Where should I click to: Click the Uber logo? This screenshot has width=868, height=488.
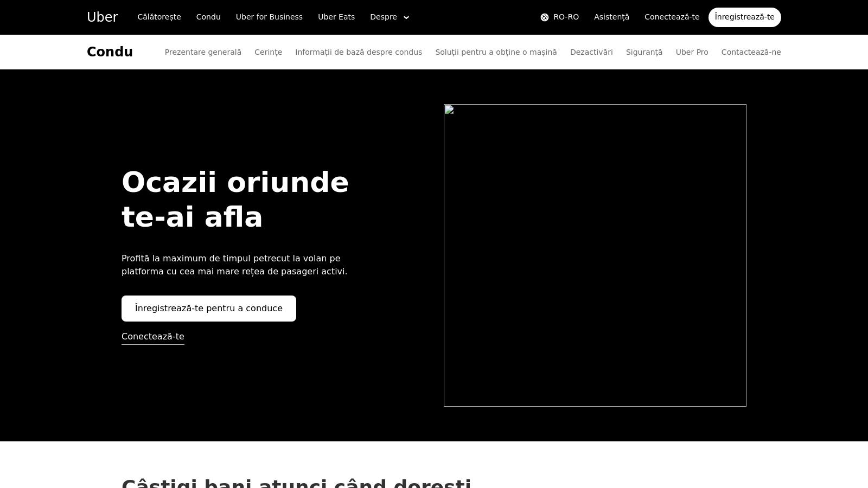point(102,17)
